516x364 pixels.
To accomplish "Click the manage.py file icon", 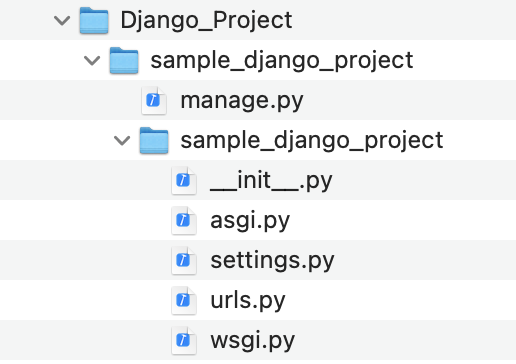I will coord(154,100).
